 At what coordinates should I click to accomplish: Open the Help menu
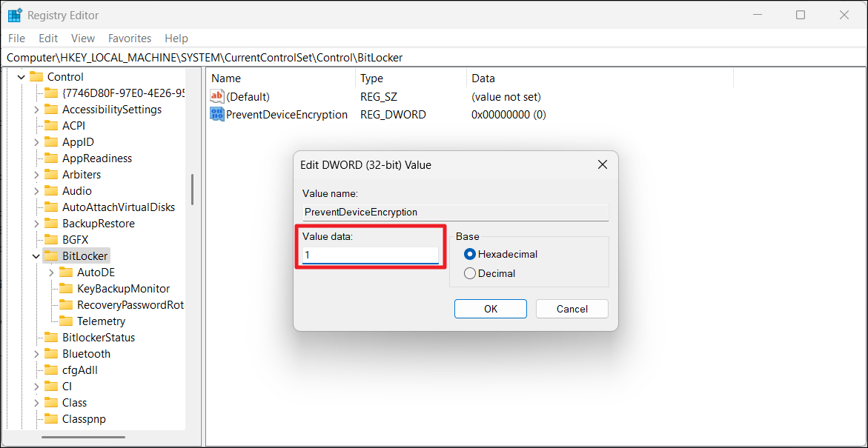(176, 39)
